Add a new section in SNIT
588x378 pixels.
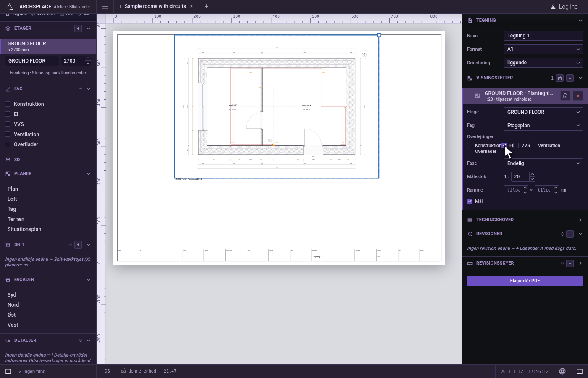(x=78, y=244)
